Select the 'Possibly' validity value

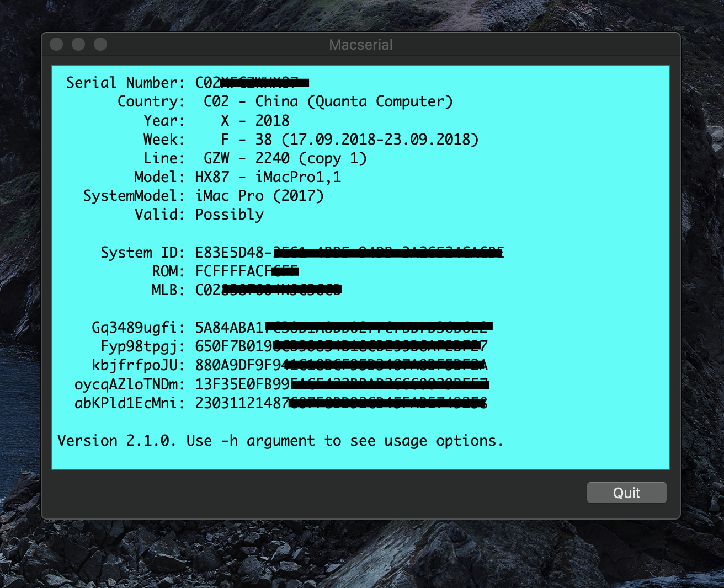[230, 215]
